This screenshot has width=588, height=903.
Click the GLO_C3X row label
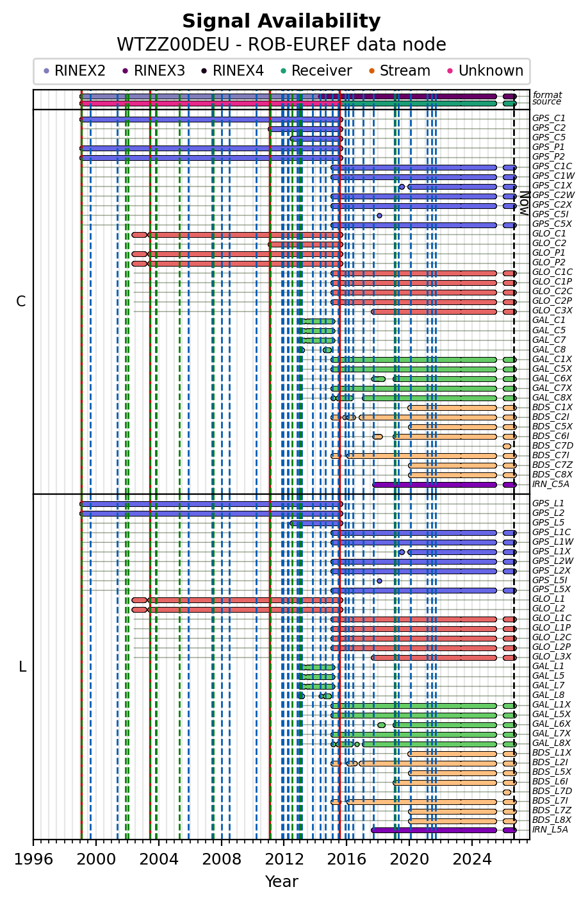(x=552, y=311)
